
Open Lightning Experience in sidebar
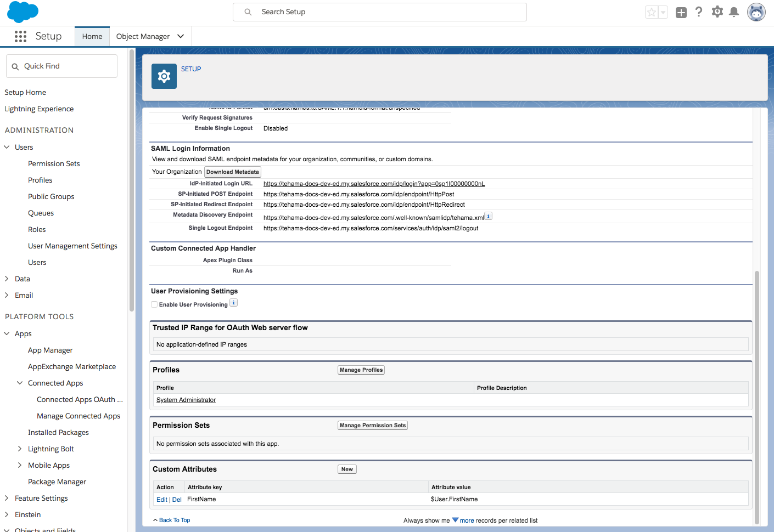click(x=39, y=109)
